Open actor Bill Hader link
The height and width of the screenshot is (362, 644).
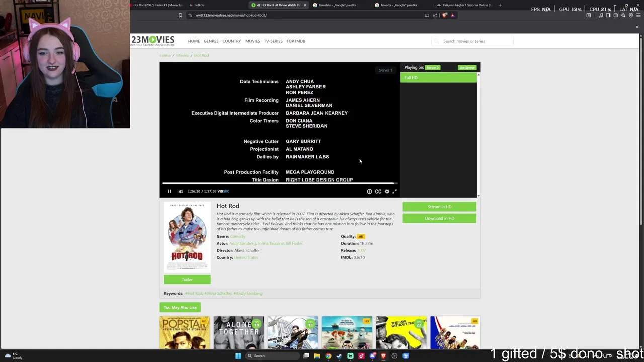pyautogui.click(x=294, y=243)
